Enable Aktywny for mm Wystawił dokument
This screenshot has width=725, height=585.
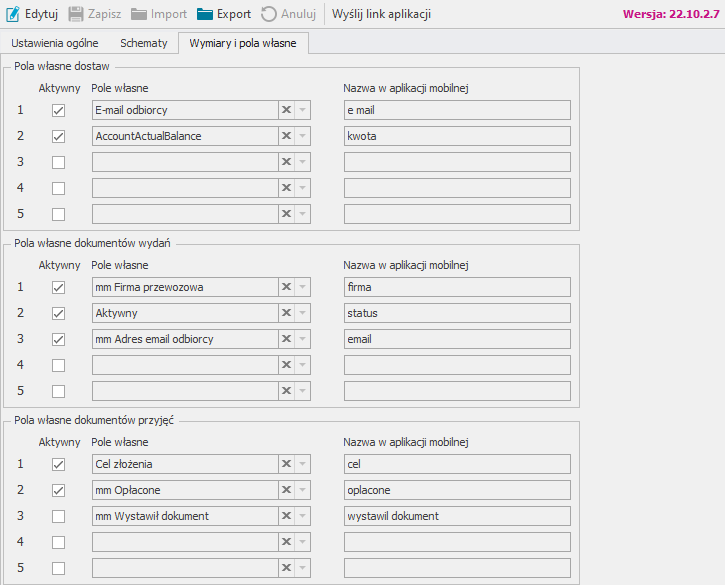[x=58, y=516]
